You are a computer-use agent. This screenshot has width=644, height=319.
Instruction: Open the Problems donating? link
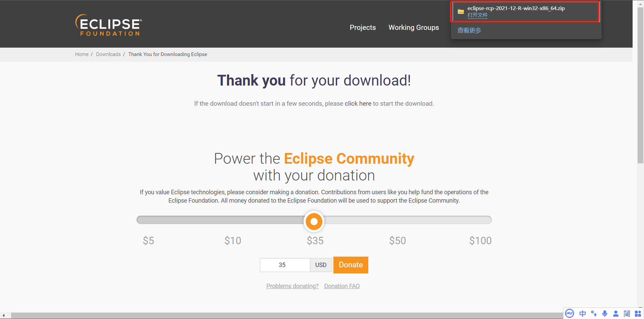point(292,286)
